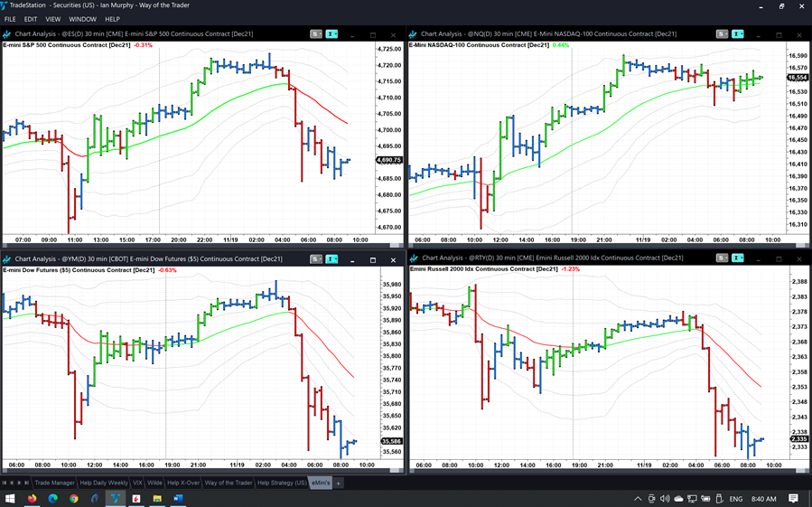Viewport: 812px width, 507px height.
Task: Open the FILE menu
Action: [x=10, y=19]
